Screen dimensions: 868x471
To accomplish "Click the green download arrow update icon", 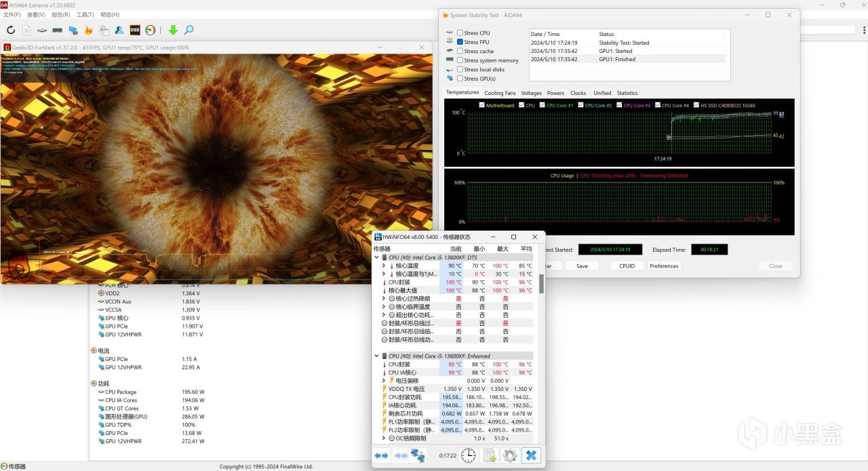I will click(173, 30).
